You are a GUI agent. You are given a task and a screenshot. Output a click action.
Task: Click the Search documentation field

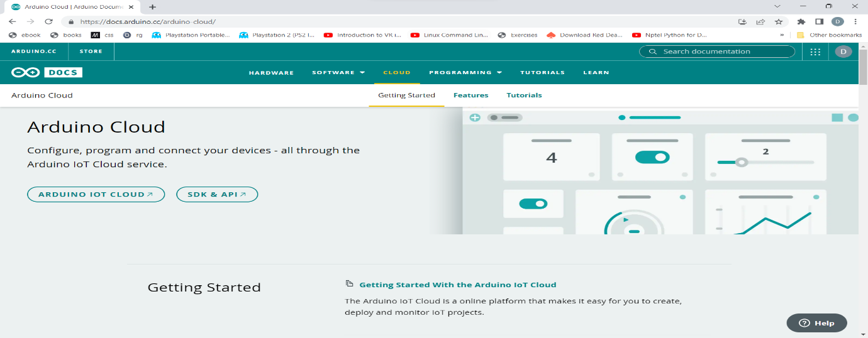pos(717,52)
